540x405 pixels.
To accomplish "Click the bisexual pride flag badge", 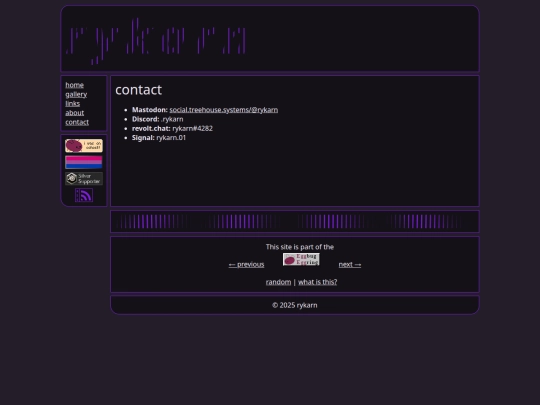I will [84, 162].
